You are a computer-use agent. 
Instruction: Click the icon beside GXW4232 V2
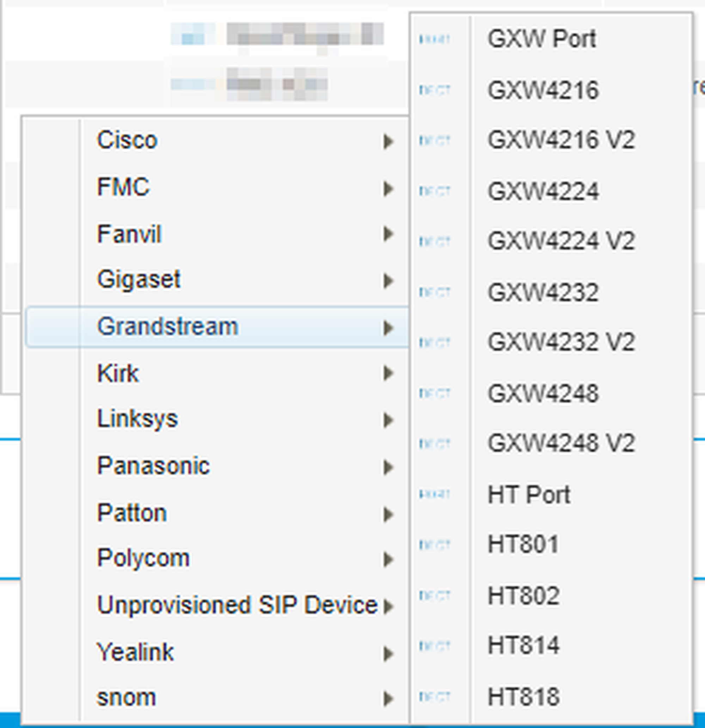(434, 342)
